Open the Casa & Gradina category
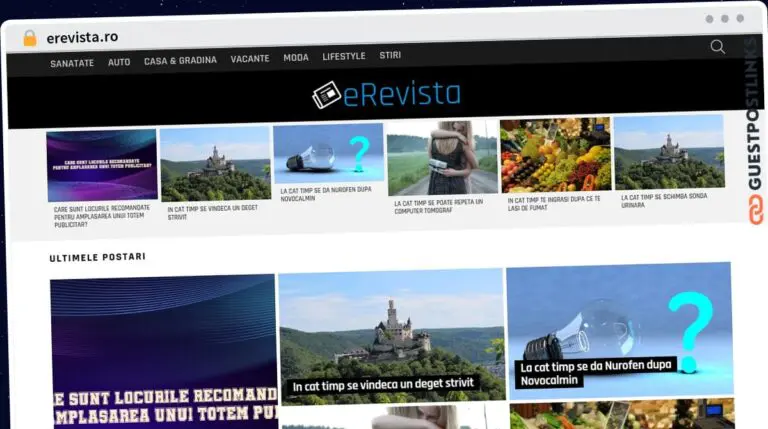The width and height of the screenshot is (768, 429). pyautogui.click(x=180, y=61)
